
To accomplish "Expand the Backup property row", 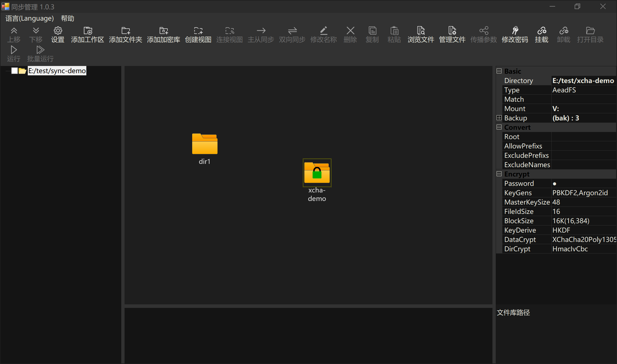I will tap(499, 118).
